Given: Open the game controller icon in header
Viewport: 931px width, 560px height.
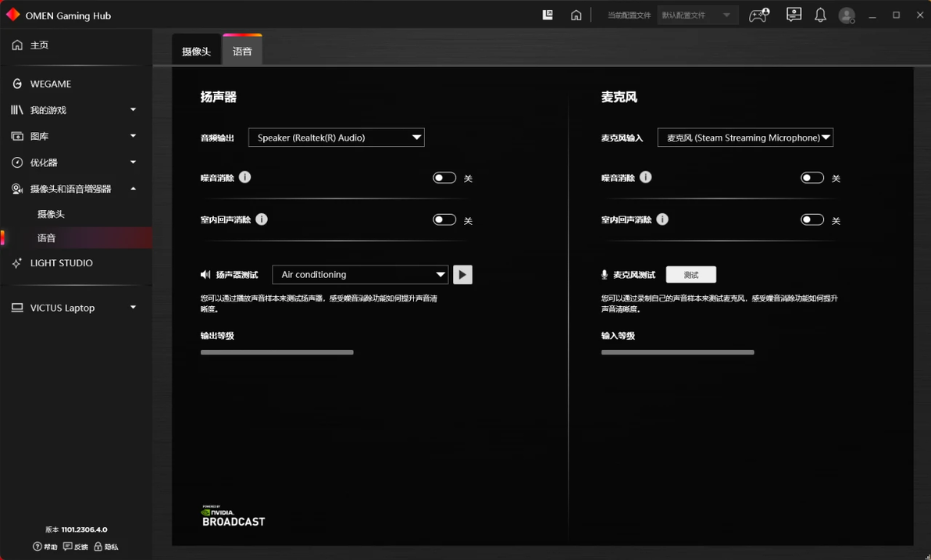Looking at the screenshot, I should click(x=759, y=16).
